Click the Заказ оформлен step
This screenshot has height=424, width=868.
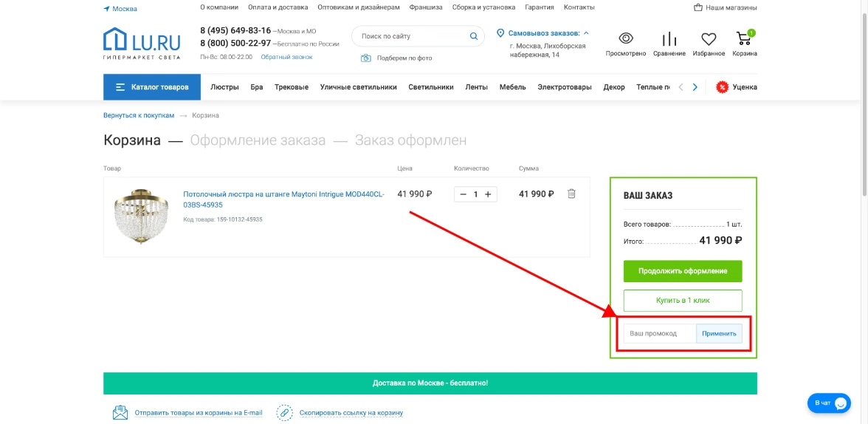point(410,140)
